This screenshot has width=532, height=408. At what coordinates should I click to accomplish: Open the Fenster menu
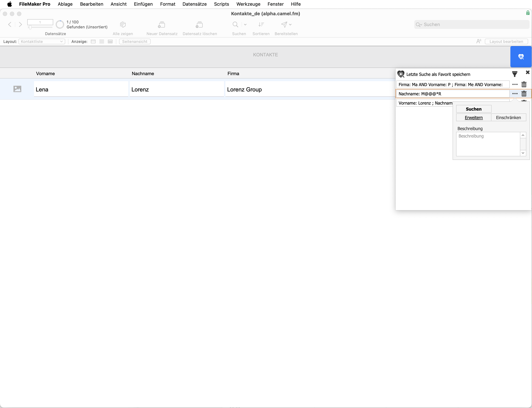tap(275, 4)
